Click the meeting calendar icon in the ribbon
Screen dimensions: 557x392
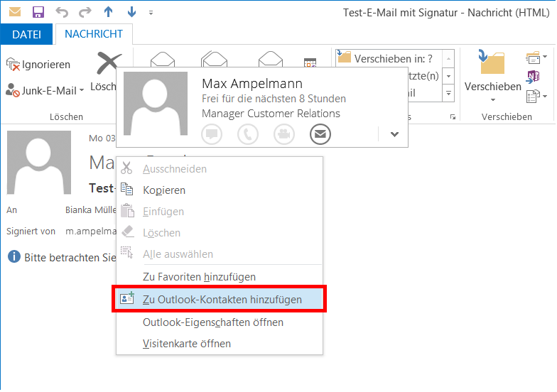(310, 62)
